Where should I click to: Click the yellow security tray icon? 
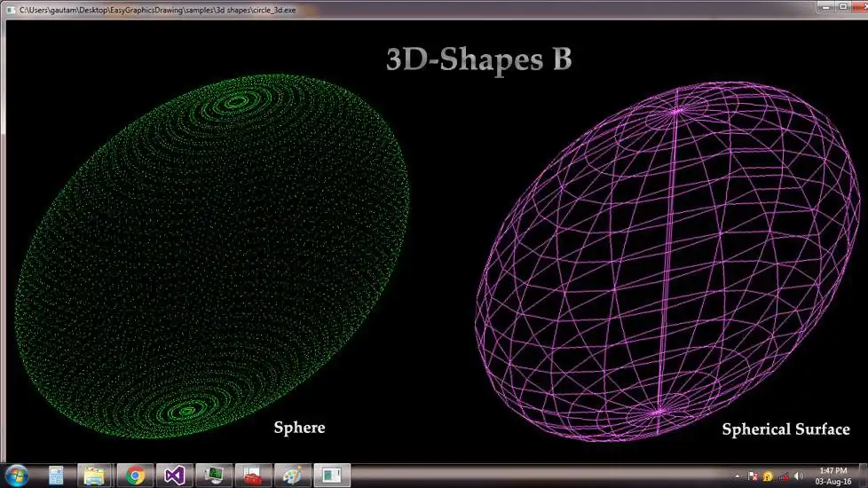pos(768,476)
